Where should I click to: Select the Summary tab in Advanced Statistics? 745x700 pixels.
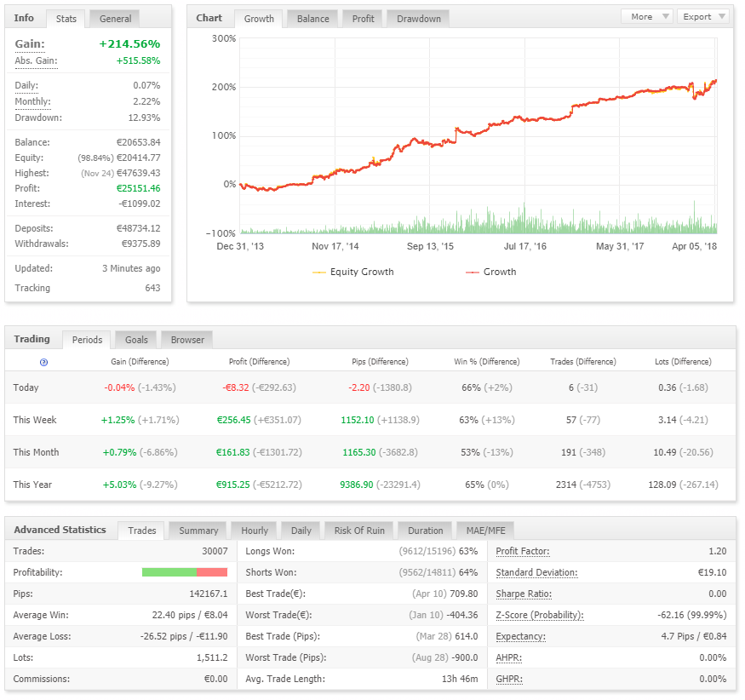(x=198, y=531)
